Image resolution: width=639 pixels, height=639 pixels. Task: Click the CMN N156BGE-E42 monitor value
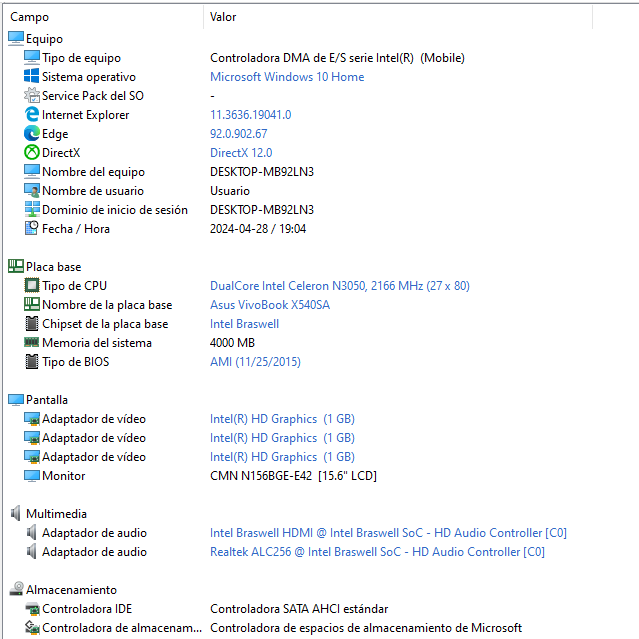[x=293, y=476]
